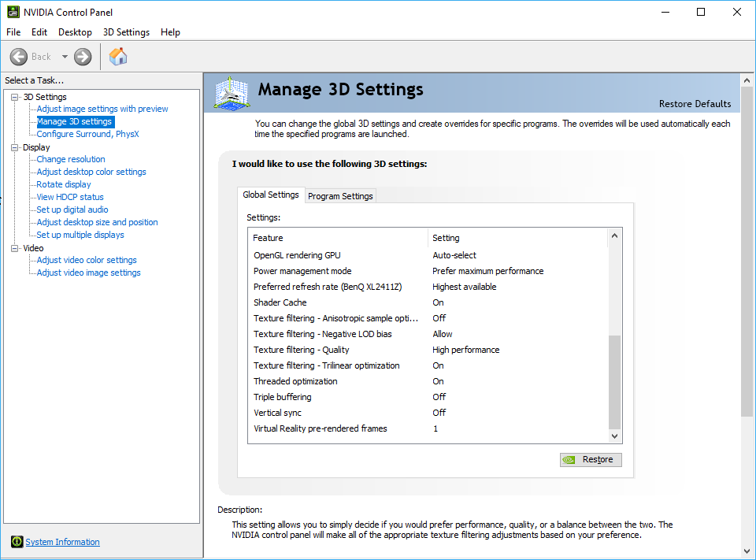The width and height of the screenshot is (756, 560).
Task: Click the Forward arrow icon
Action: tap(83, 57)
